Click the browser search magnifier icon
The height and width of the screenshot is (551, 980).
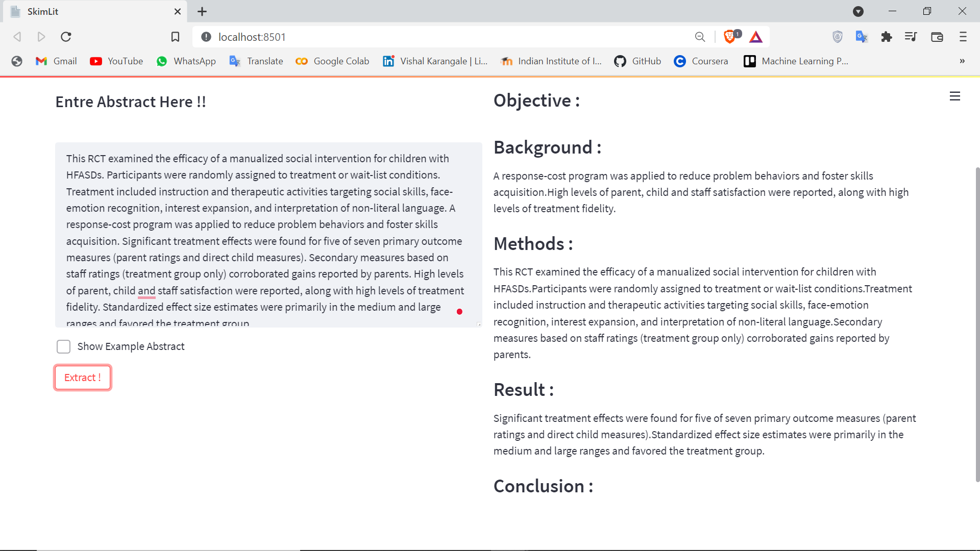pos(700,37)
